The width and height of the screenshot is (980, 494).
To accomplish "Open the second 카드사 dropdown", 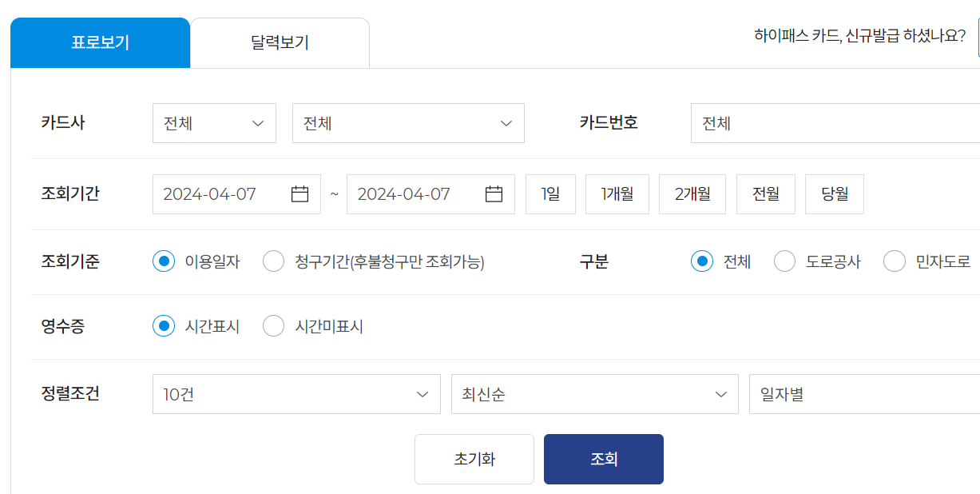I will pyautogui.click(x=407, y=123).
